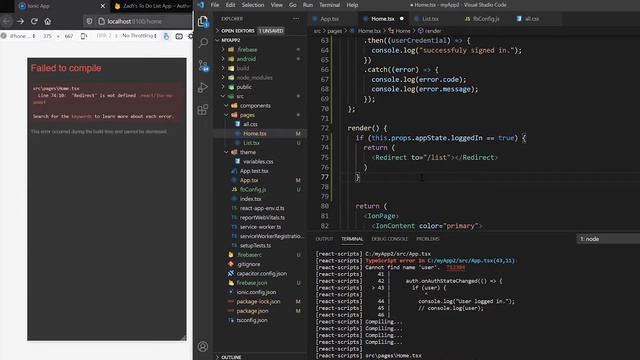Open Source Control view in activity bar
Image resolution: width=640 pixels, height=360 pixels.
pos(203,65)
